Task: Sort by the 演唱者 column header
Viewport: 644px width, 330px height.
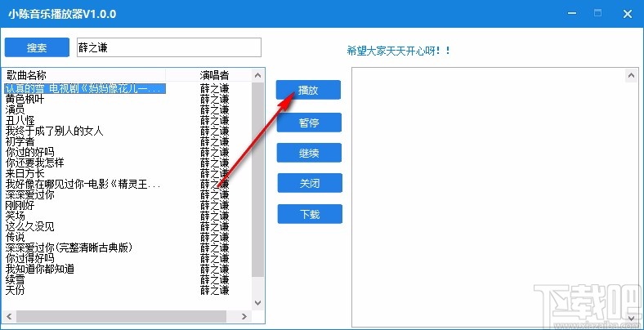Action: tap(214, 75)
